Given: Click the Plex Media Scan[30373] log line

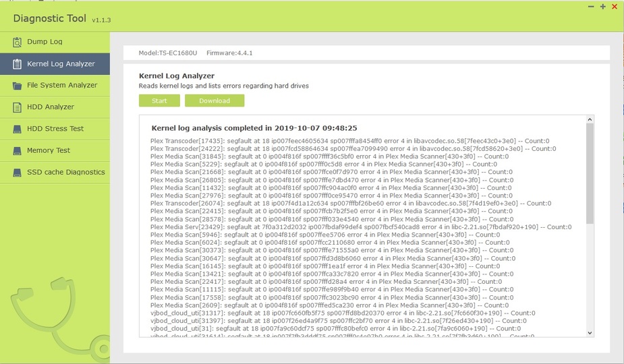Looking at the screenshot, I should 332,250.
